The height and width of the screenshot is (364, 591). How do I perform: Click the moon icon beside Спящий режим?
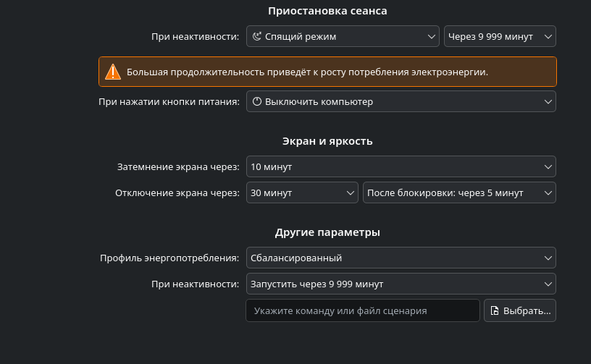[x=257, y=36]
